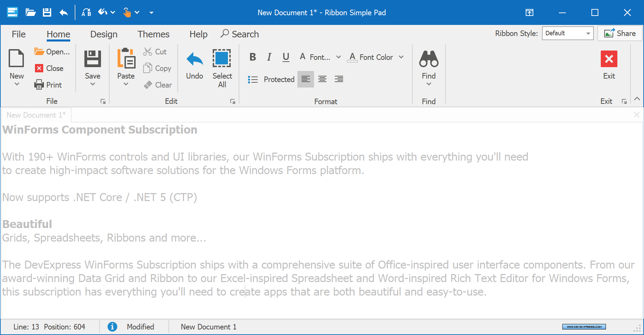Open the Ribbon Style dropdown
Image resolution: width=644 pixels, height=335 pixels.
[568, 33]
